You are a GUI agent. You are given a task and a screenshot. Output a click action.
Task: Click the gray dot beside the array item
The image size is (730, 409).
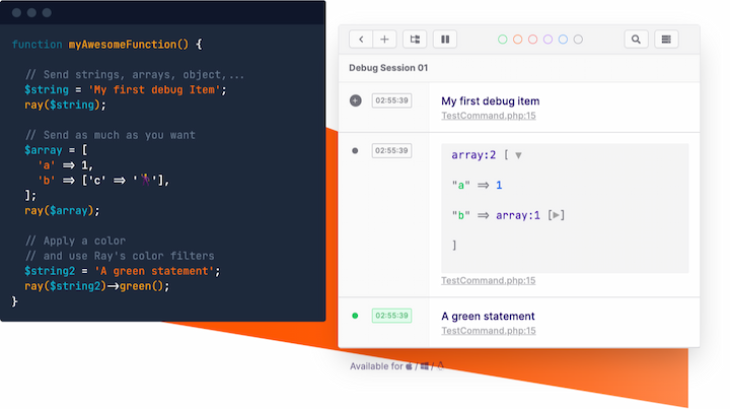(x=355, y=151)
